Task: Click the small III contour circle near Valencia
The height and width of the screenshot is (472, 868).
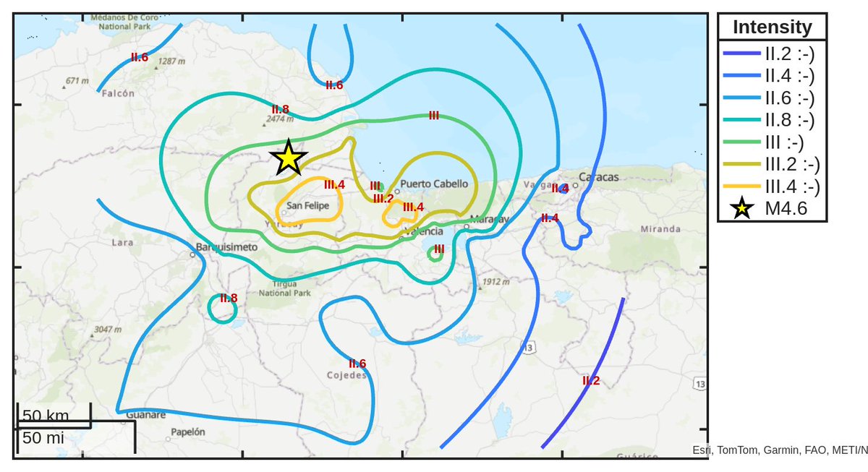Action: pos(436,253)
